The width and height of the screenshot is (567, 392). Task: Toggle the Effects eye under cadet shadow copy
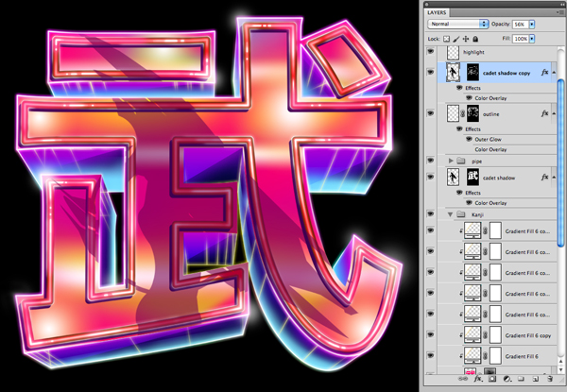tap(459, 88)
